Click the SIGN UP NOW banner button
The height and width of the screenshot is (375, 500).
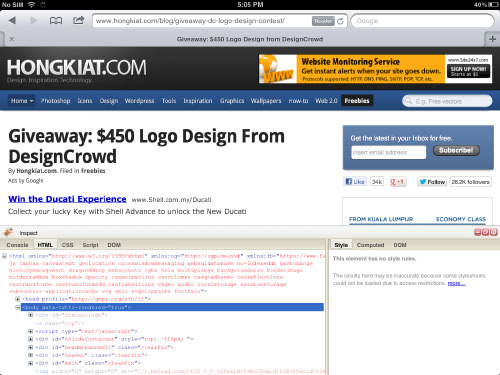point(468,71)
